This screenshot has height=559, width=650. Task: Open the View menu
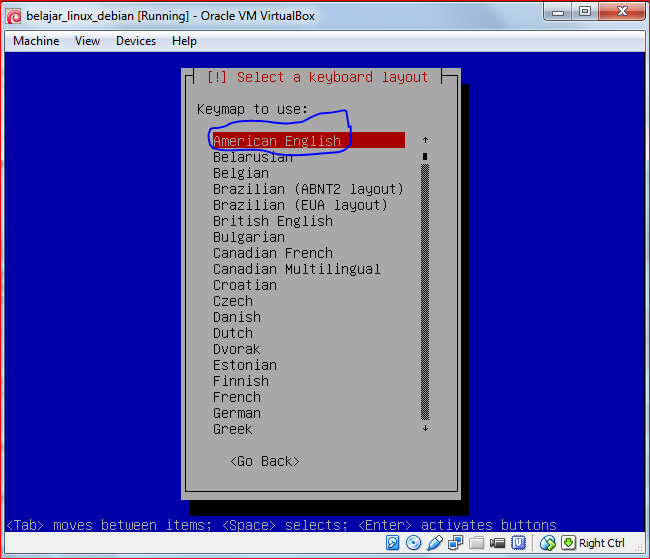[x=87, y=41]
